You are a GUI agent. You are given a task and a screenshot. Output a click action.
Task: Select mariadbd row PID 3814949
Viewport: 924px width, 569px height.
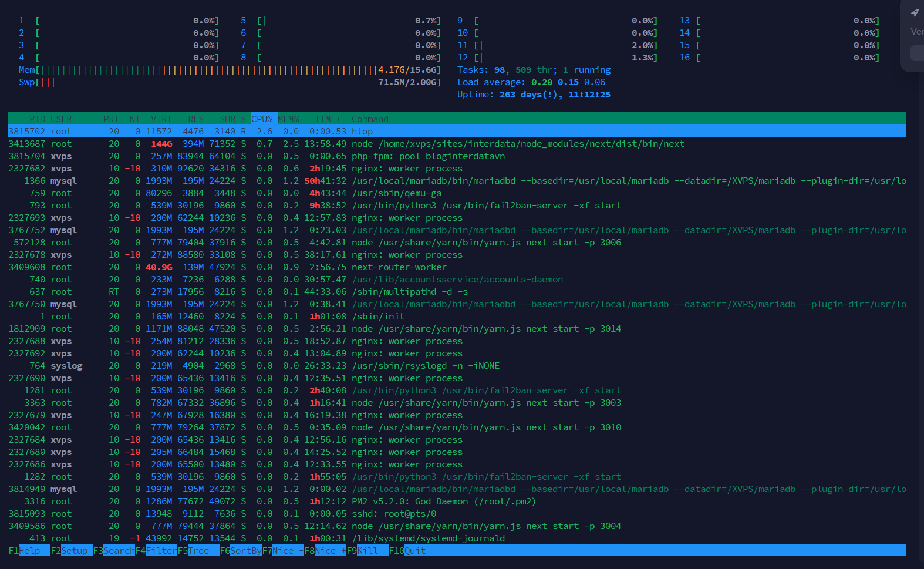click(457, 489)
